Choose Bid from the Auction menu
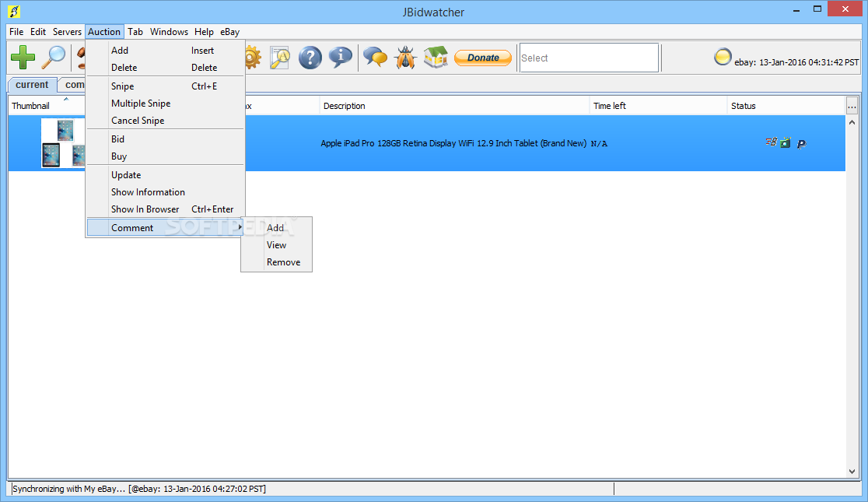Viewport: 868px width, 502px height. 166,139
